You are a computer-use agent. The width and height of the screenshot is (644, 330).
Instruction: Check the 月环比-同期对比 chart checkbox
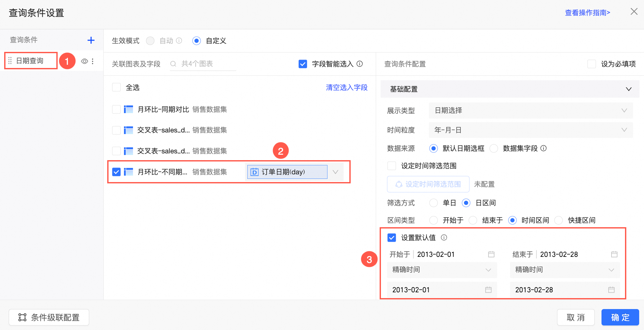coord(116,109)
